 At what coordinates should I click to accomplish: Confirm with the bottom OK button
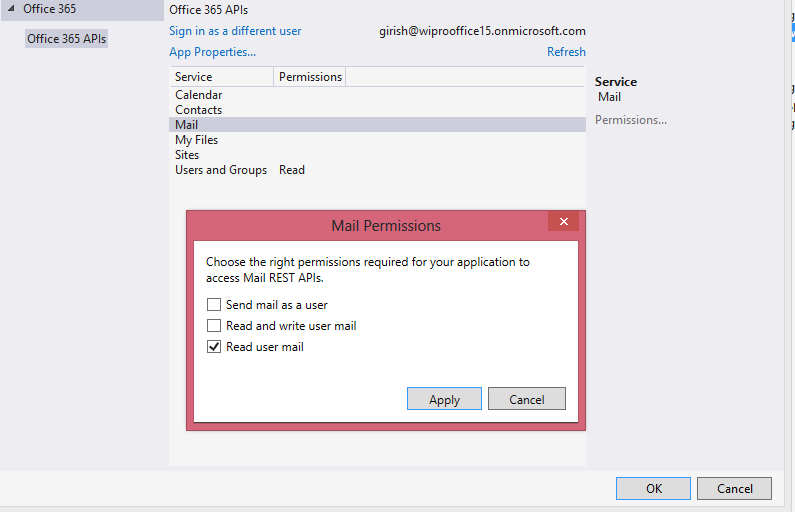tap(653, 488)
